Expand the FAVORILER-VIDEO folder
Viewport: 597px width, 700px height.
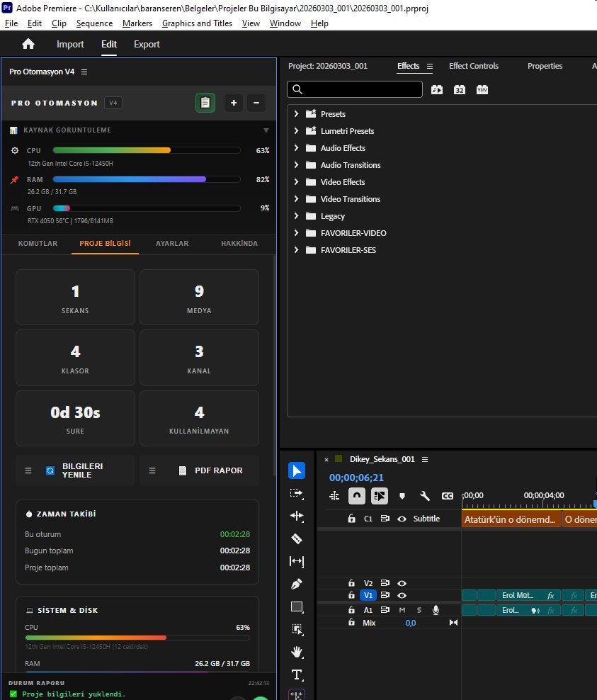pos(296,232)
